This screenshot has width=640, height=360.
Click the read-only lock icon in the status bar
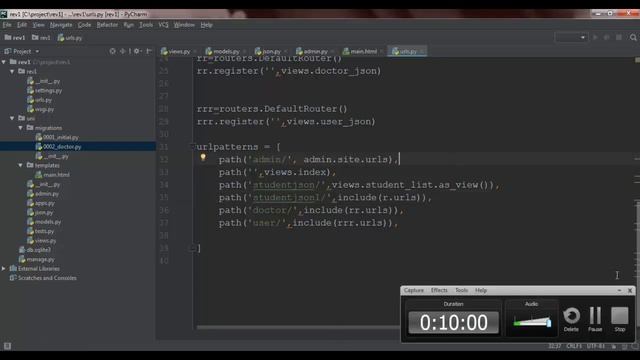pos(613,346)
